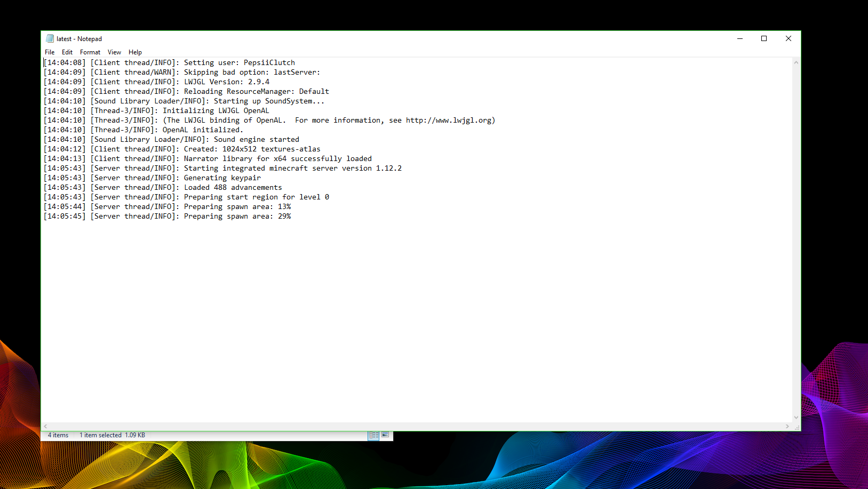The height and width of the screenshot is (489, 868).
Task: Switch File Explorer to large icons view
Action: click(x=385, y=435)
